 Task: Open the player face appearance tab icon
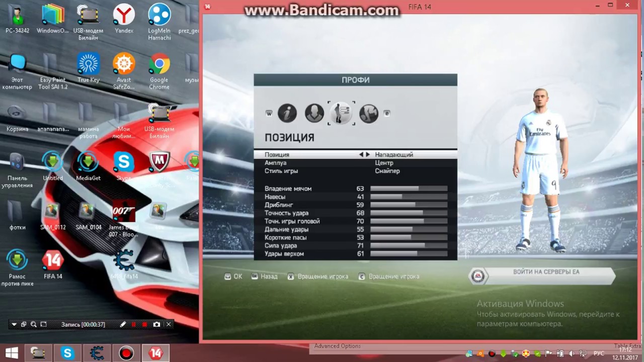click(x=314, y=113)
